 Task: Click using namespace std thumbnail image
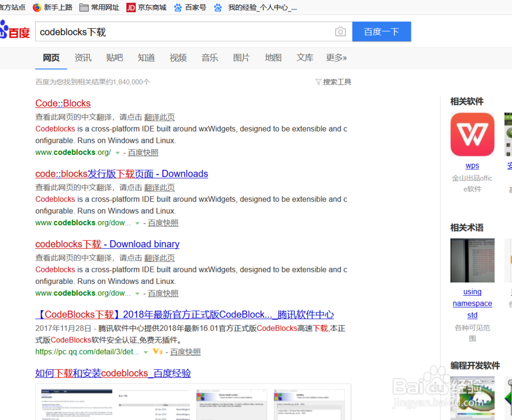click(472, 260)
